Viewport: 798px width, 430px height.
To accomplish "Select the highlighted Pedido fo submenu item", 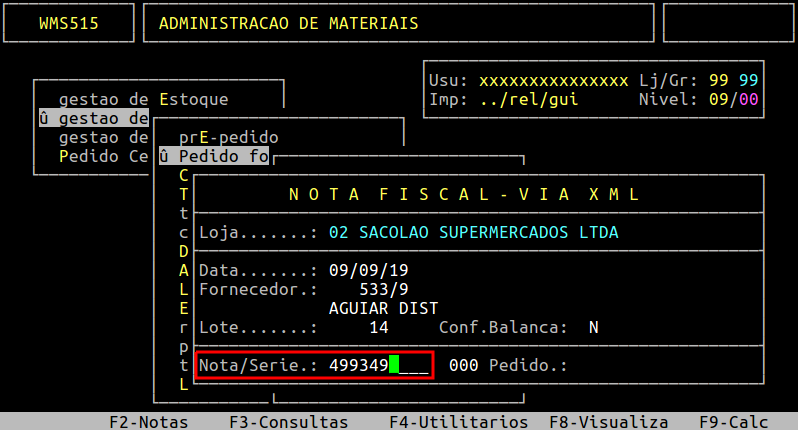I will pos(214,156).
